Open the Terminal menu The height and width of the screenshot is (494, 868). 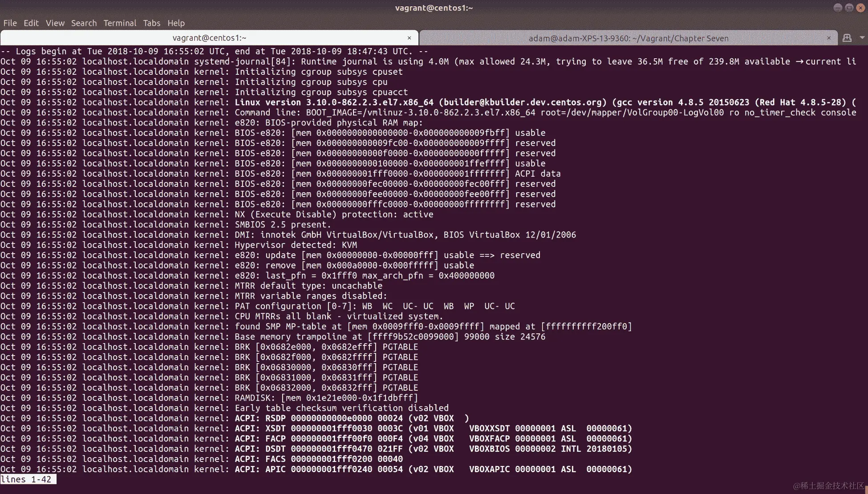point(120,23)
